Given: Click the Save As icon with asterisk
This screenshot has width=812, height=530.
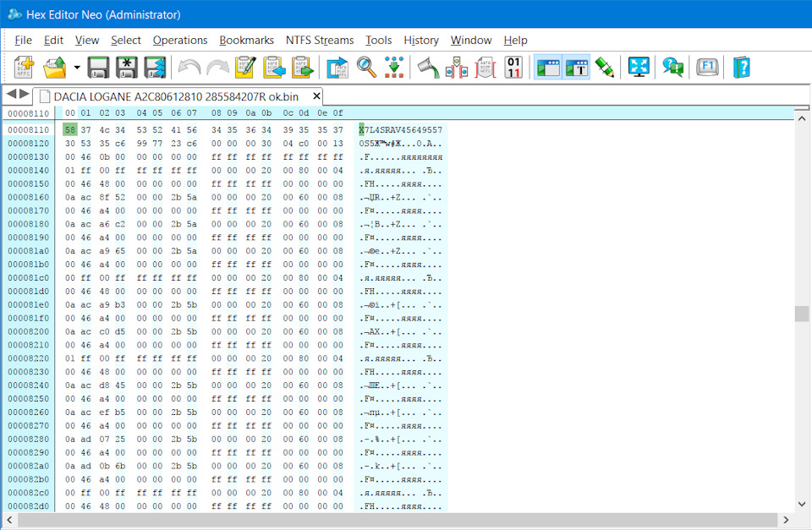Looking at the screenshot, I should [126, 68].
